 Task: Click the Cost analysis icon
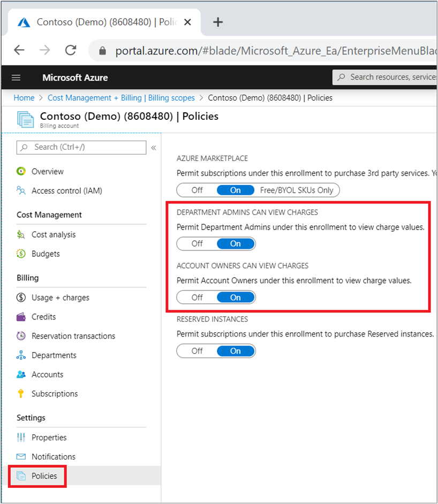(x=21, y=234)
